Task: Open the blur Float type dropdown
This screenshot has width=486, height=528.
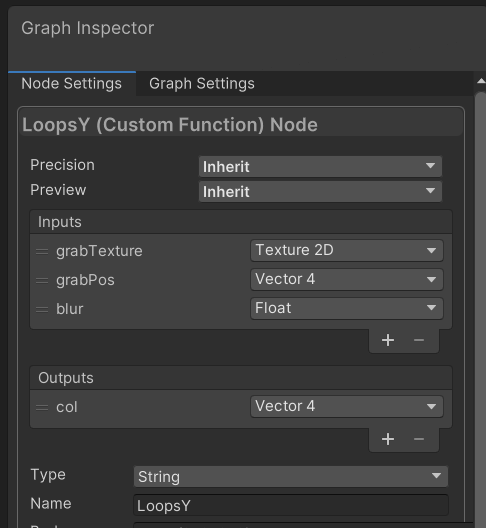Action: pos(347,308)
